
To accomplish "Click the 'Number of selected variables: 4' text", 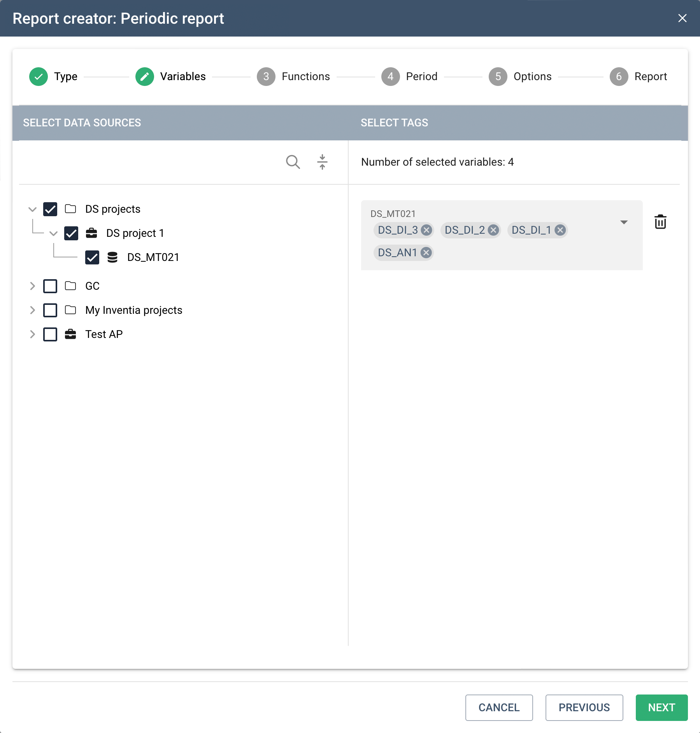I will tap(437, 162).
